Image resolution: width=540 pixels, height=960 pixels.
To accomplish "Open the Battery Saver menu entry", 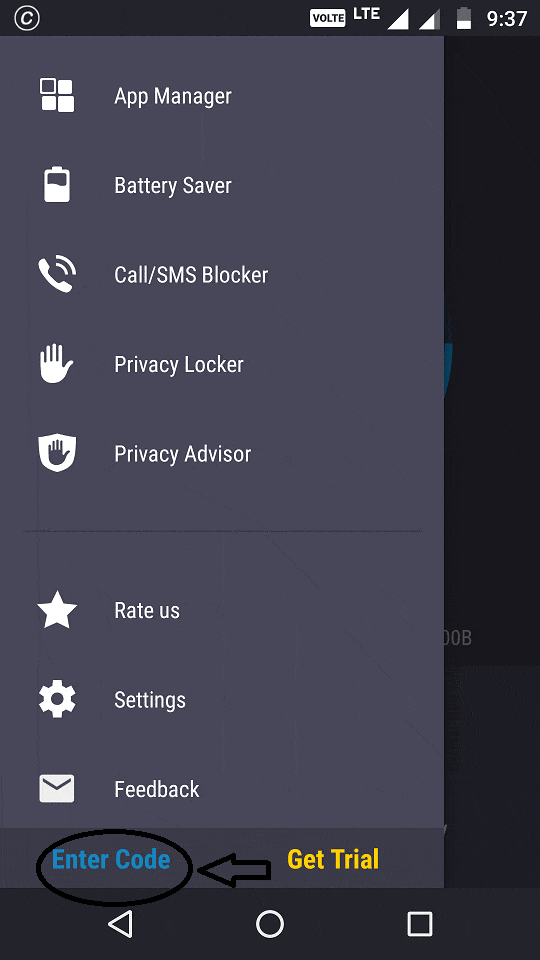I will tap(222, 185).
